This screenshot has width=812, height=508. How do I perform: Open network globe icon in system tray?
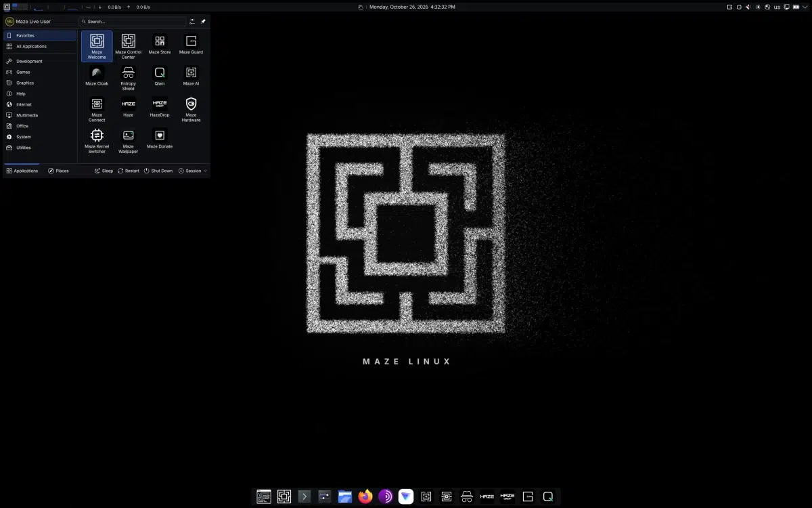pos(767,7)
